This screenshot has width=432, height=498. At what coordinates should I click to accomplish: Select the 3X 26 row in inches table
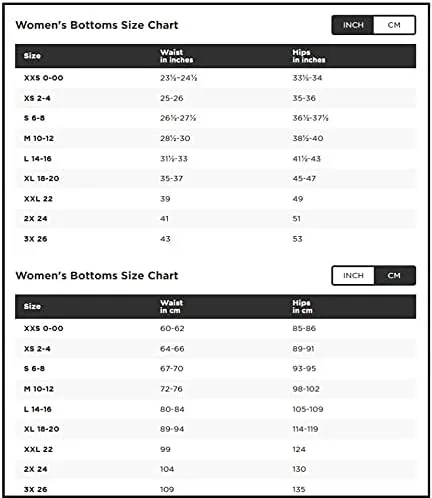[215, 239]
